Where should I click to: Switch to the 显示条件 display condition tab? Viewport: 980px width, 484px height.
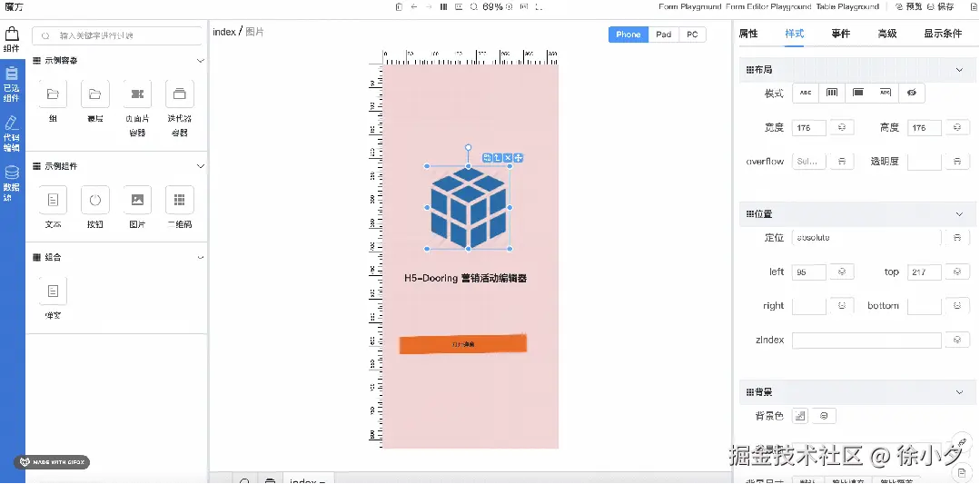point(943,34)
